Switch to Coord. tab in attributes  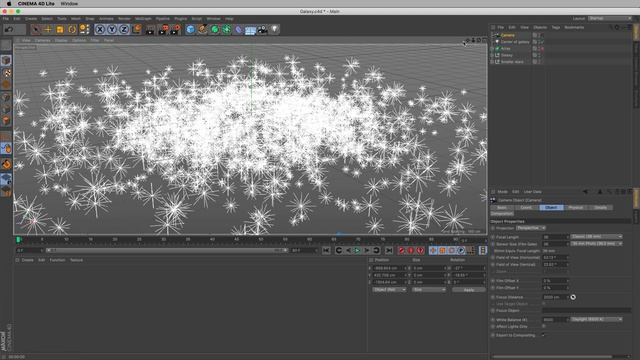[526, 208]
